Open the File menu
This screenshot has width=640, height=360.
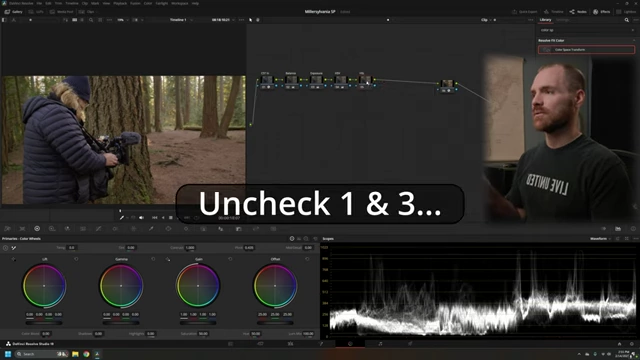click(39, 3)
